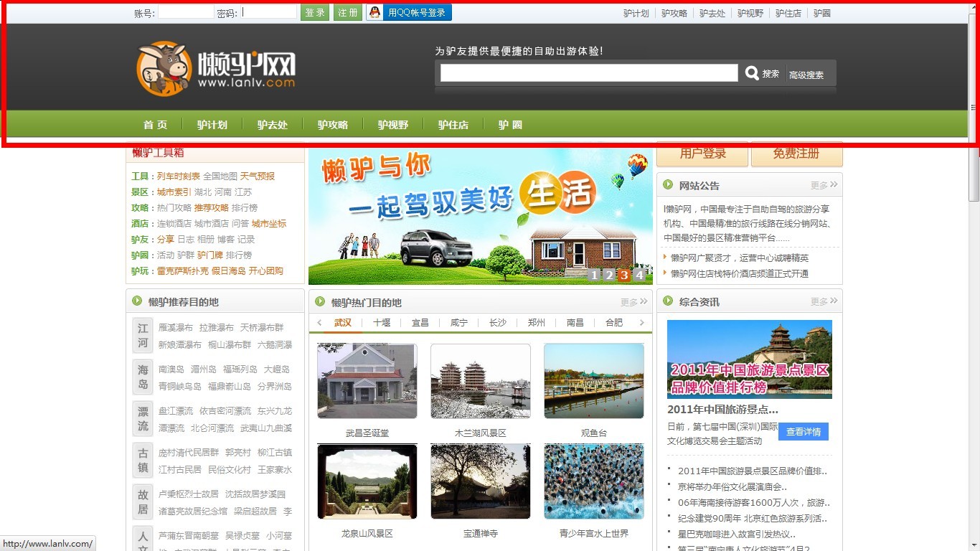Go to banner slide number 2
The width and height of the screenshot is (980, 551).
[x=609, y=275]
